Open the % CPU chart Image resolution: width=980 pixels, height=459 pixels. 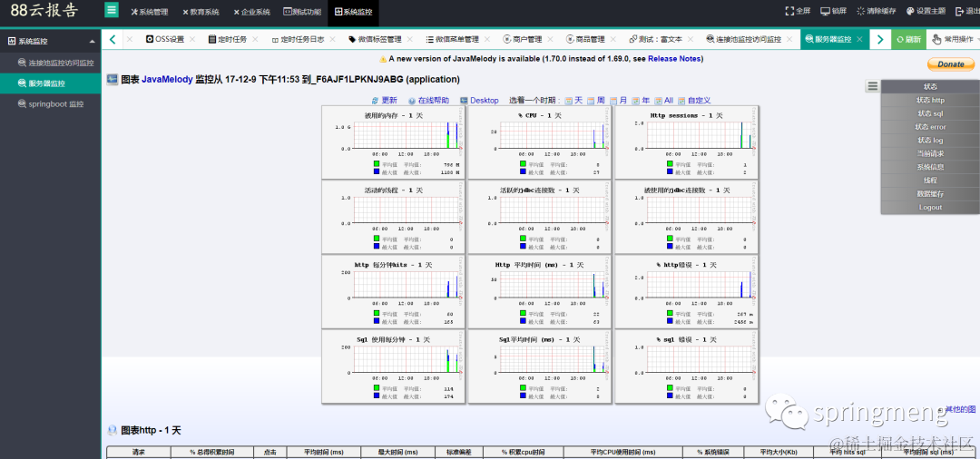[x=539, y=142]
